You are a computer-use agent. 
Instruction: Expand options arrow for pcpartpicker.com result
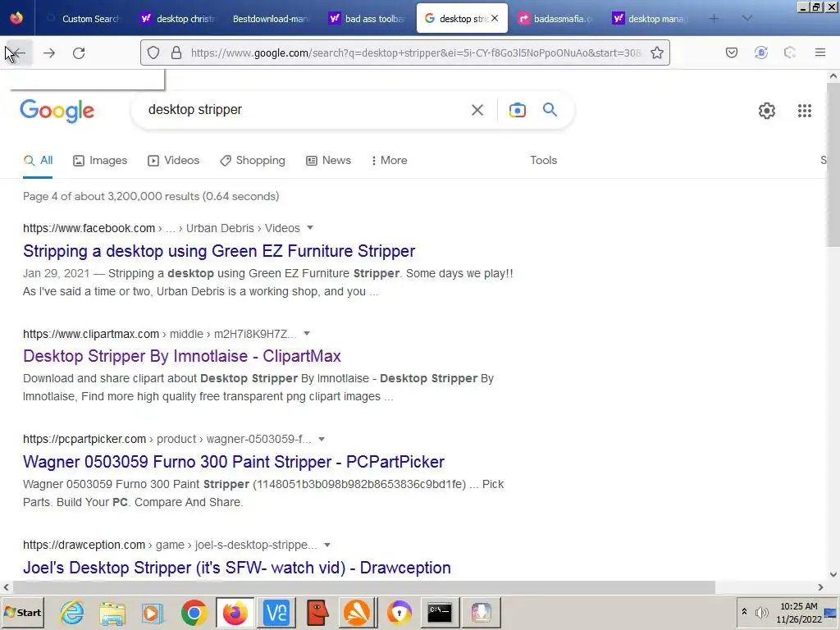tap(322, 439)
